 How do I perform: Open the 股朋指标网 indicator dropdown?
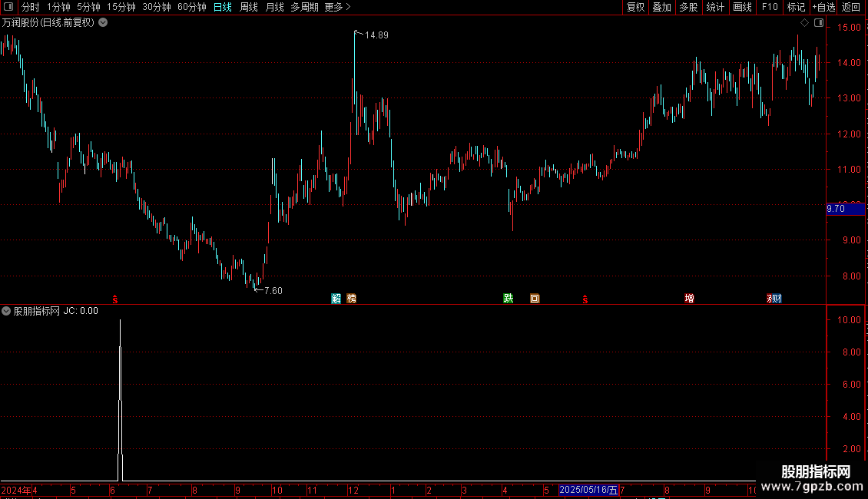pyautogui.click(x=6, y=311)
